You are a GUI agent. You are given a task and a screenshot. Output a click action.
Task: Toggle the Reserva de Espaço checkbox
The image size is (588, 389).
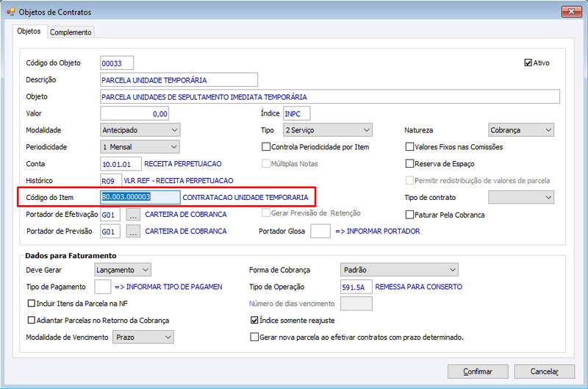pos(409,163)
